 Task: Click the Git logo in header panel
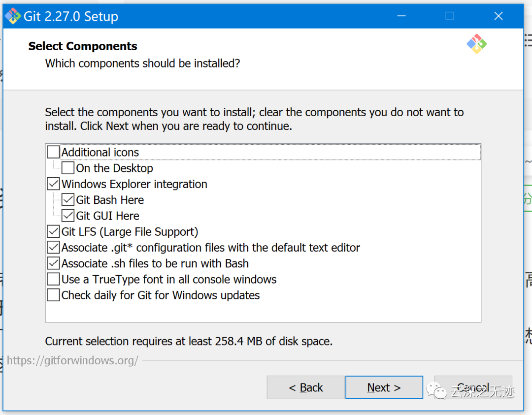476,44
